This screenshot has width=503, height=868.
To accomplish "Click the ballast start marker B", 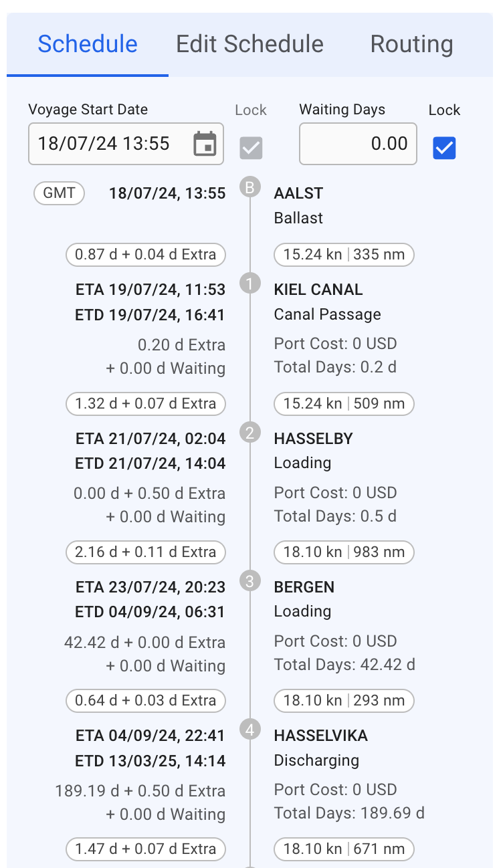I will point(250,188).
